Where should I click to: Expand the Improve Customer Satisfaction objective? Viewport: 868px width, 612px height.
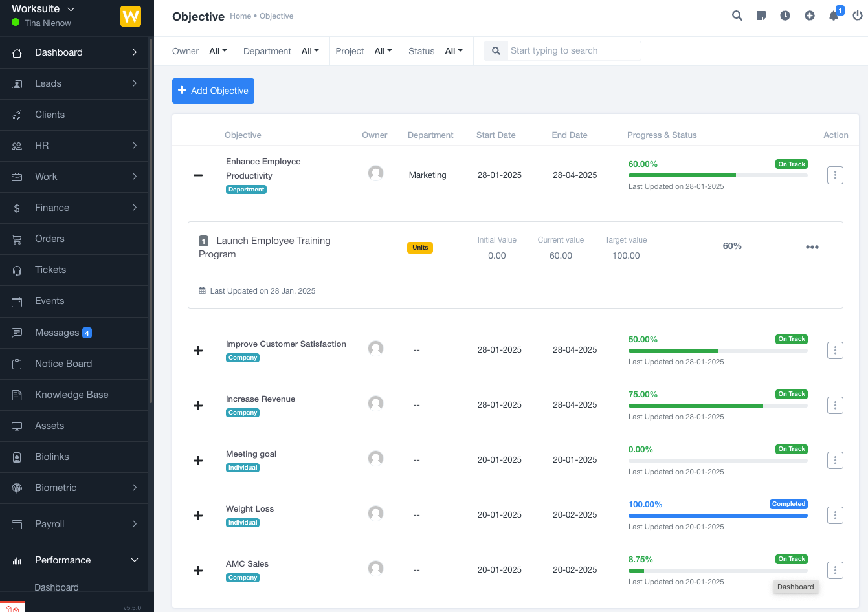click(198, 351)
